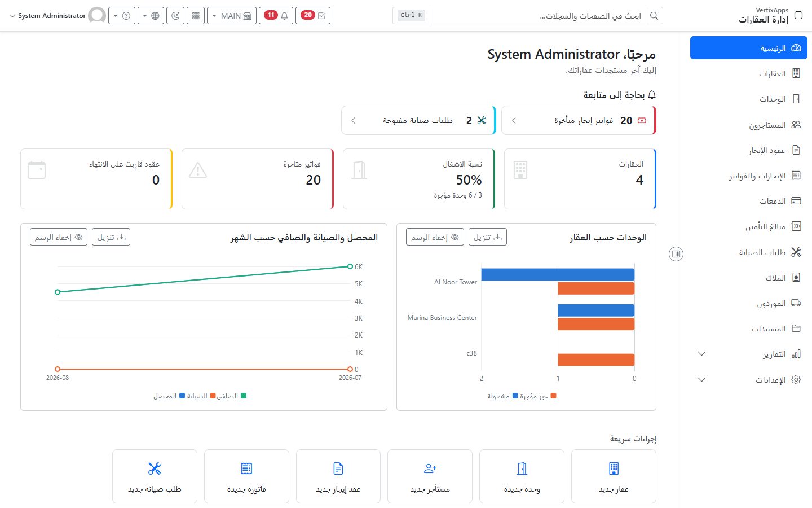Click طلب صيانة جديد tools icon
This screenshot has height=508, width=812.
pyautogui.click(x=155, y=468)
